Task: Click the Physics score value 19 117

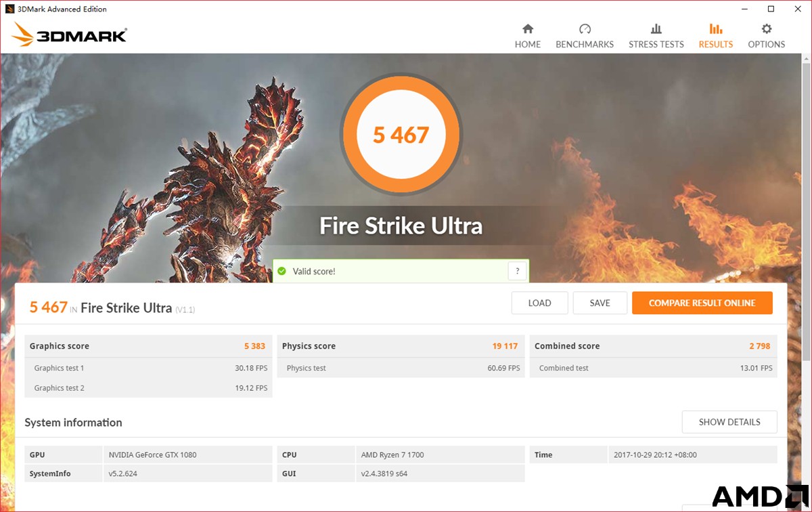Action: pyautogui.click(x=505, y=346)
